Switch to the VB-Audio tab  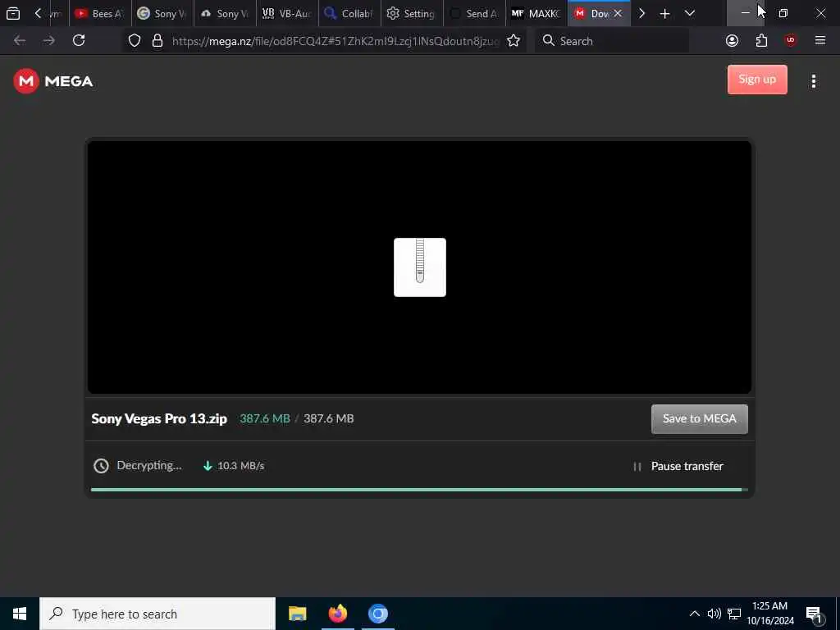[287, 13]
